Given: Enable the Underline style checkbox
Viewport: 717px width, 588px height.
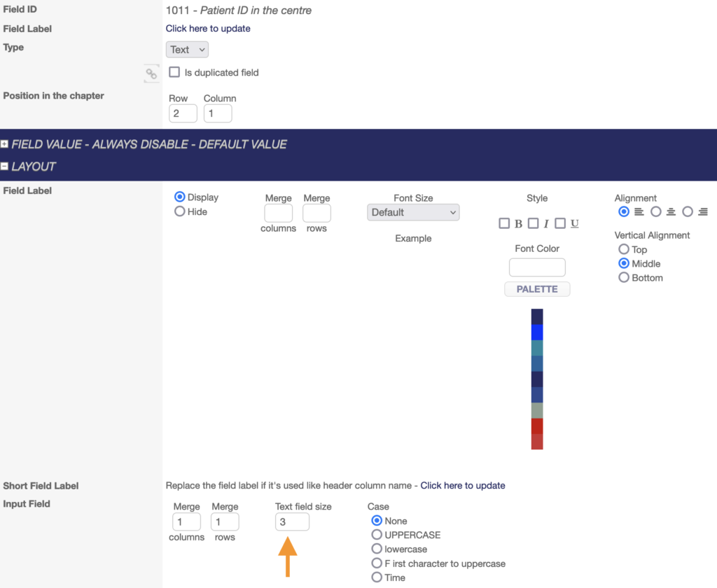Looking at the screenshot, I should click(x=560, y=223).
